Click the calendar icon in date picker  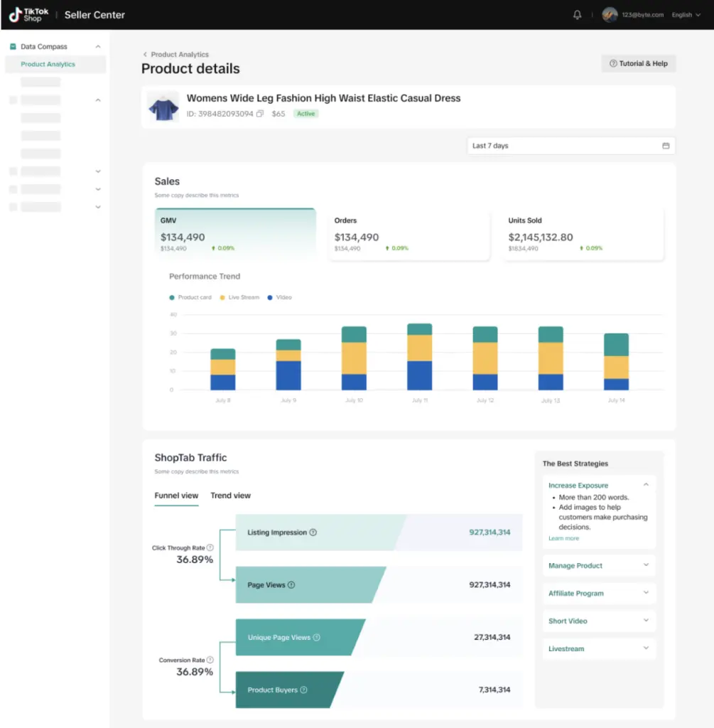(x=666, y=146)
